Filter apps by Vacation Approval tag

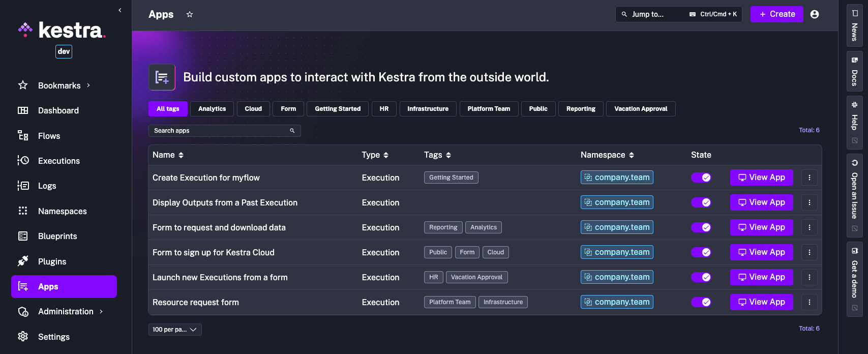(x=641, y=109)
